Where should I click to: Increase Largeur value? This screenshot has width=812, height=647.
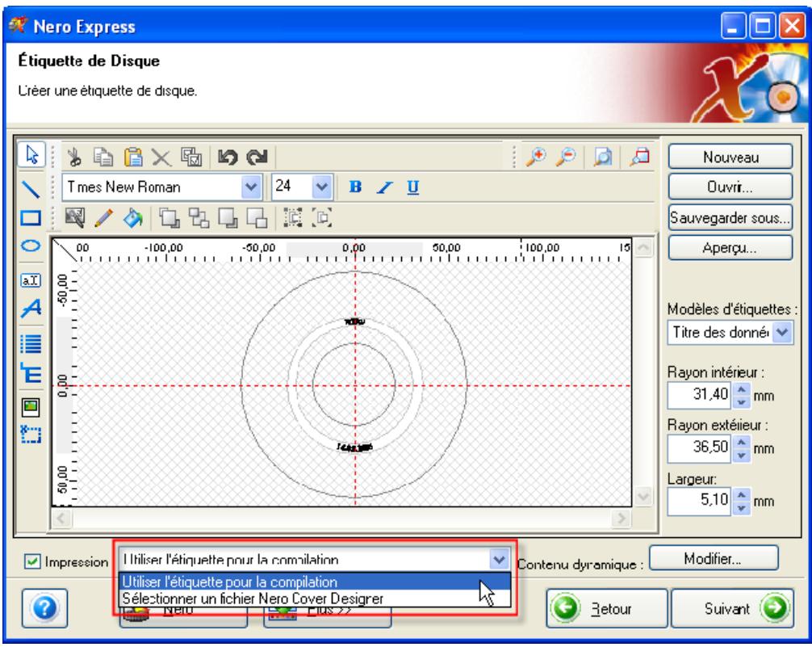[742, 494]
